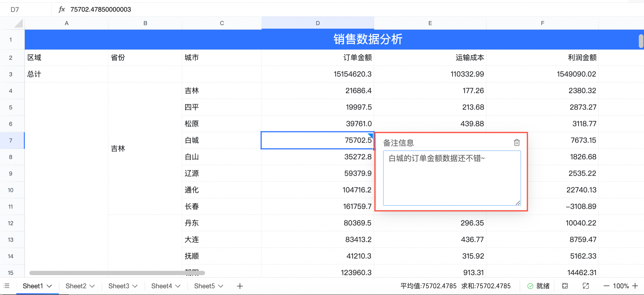Click the profit value 22740.13

pos(563,190)
